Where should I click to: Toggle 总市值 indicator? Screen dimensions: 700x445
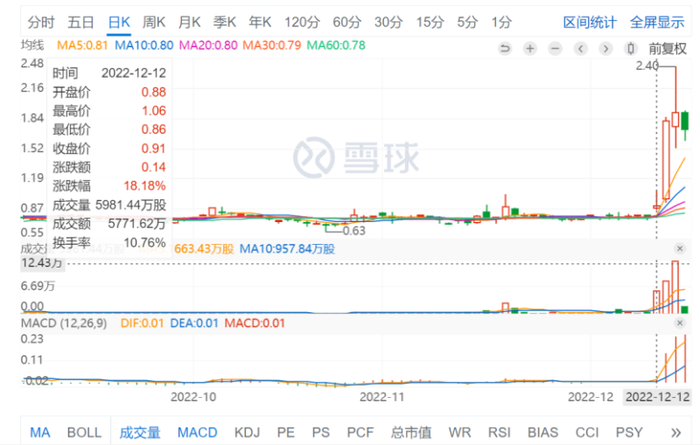pyautogui.click(x=411, y=433)
